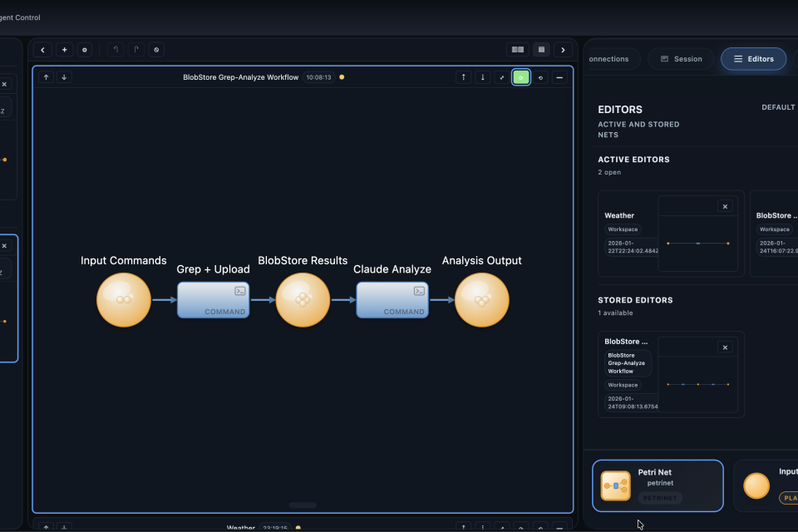Click the right chevron in top toolbar
798x532 pixels.
564,50
